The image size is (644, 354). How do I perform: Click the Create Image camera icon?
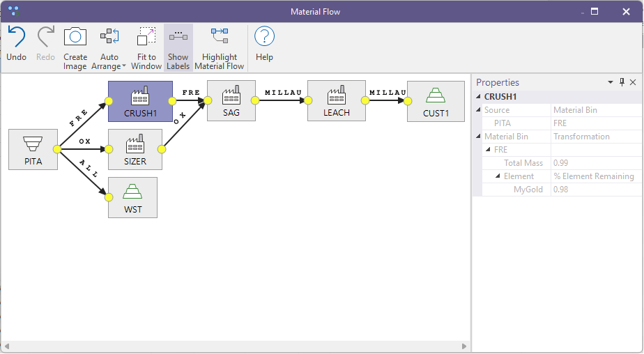pyautogui.click(x=75, y=37)
